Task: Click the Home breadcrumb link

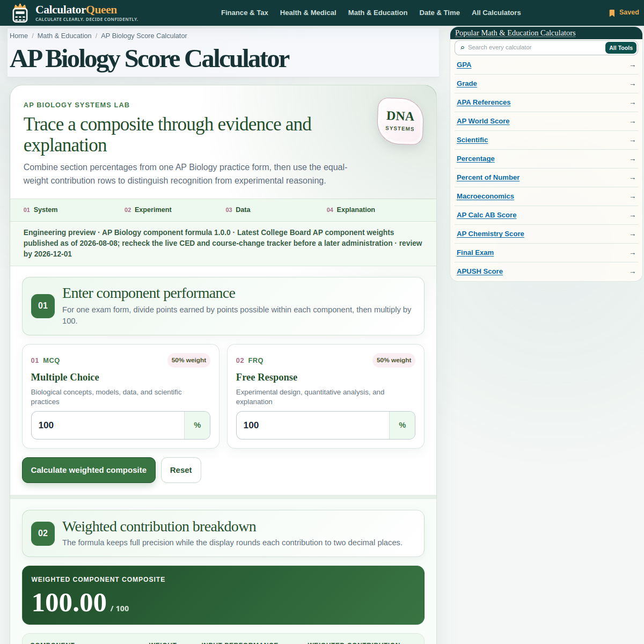Action: pyautogui.click(x=19, y=36)
